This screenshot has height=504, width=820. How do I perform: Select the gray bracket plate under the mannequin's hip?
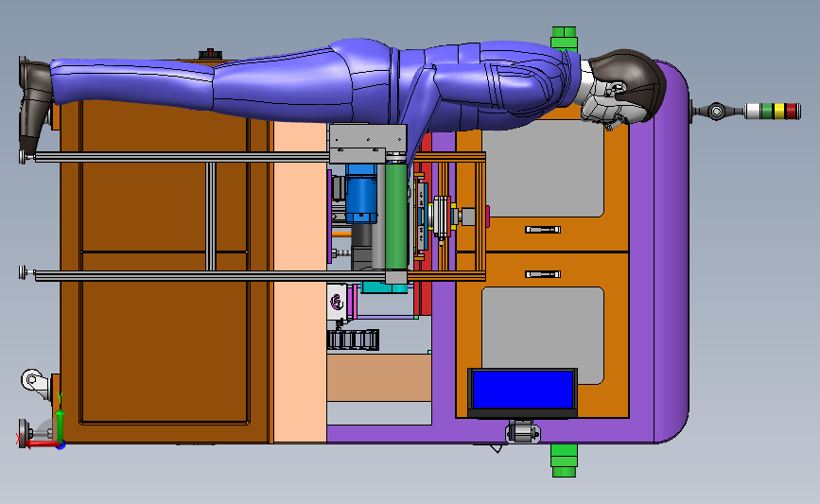point(368,143)
